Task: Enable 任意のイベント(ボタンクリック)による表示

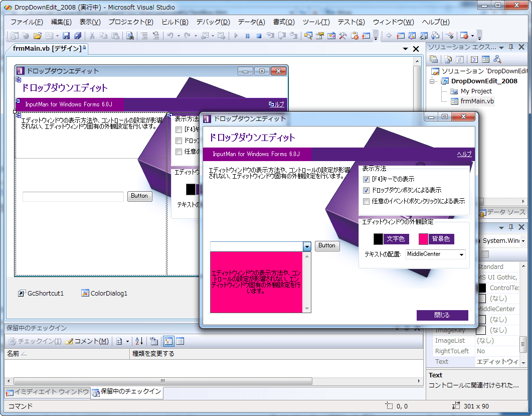Action: pos(368,201)
